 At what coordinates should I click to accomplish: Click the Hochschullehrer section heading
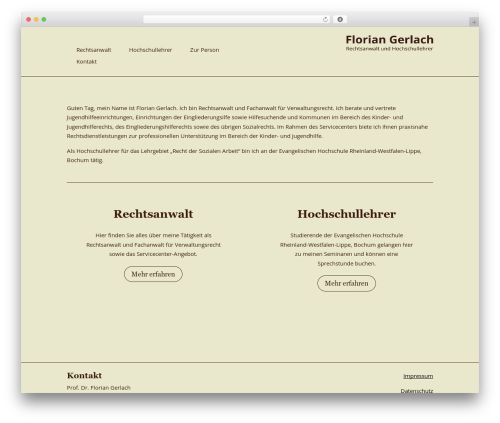tap(347, 214)
